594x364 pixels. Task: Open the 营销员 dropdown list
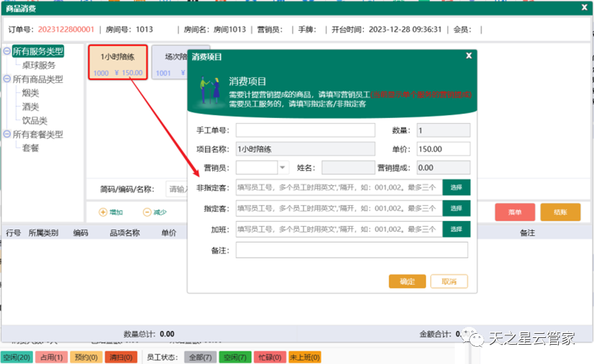coord(283,167)
